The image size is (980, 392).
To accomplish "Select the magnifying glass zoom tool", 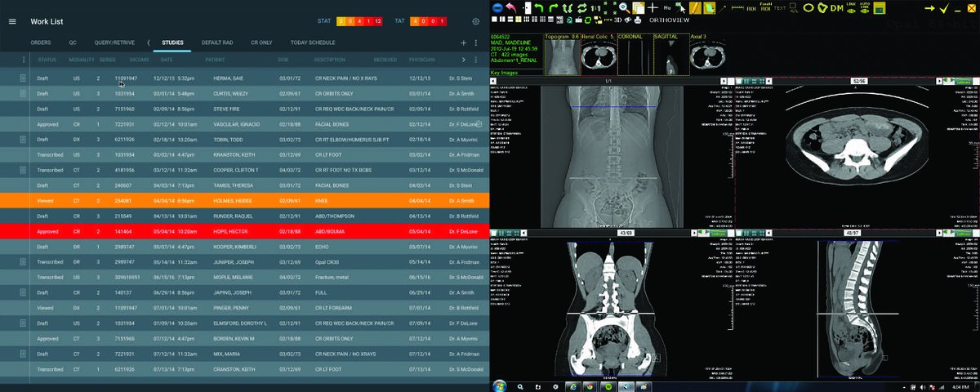I will click(625, 7).
